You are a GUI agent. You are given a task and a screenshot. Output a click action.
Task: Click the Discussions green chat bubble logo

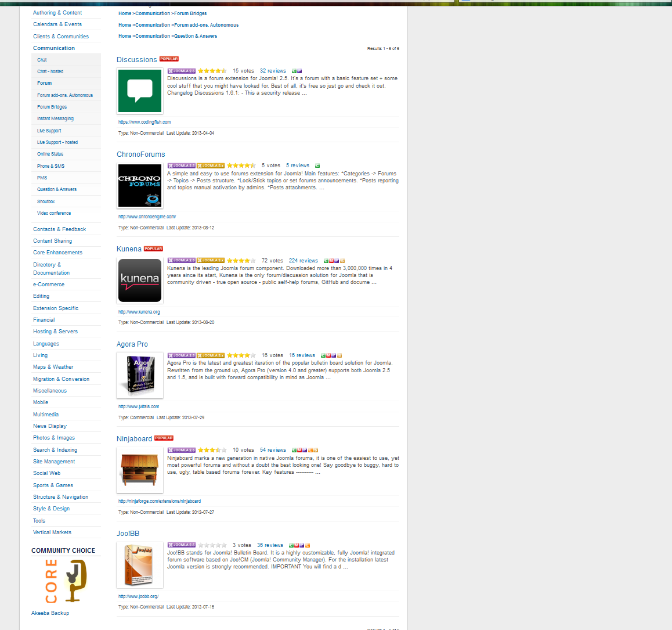[140, 91]
